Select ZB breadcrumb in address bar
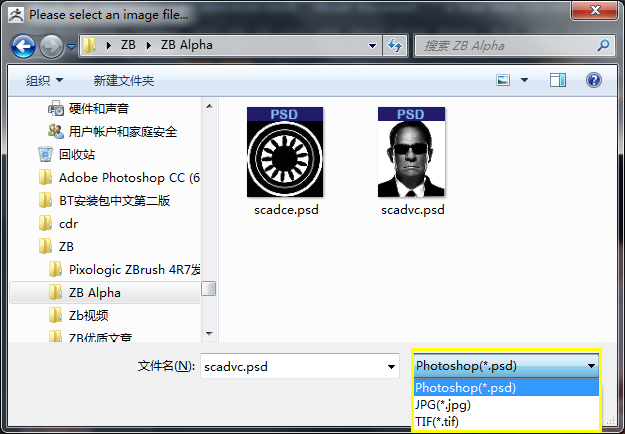This screenshot has height=434, width=625. click(x=128, y=45)
